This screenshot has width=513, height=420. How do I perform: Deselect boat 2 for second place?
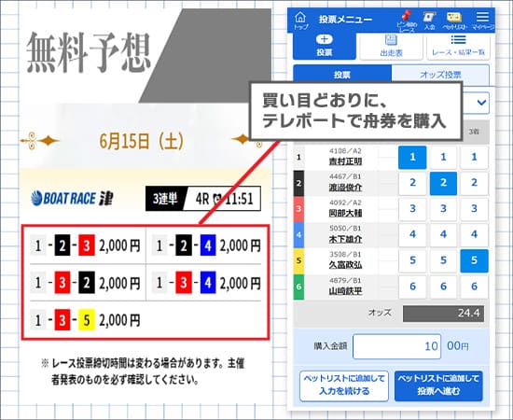[443, 183]
